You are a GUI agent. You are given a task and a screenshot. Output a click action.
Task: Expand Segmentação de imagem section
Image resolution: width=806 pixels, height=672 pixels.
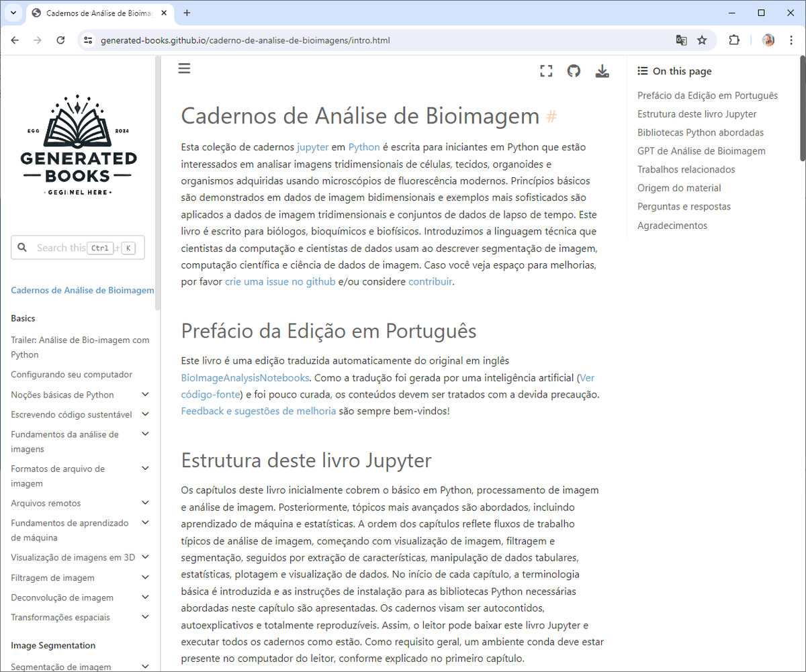146,666
